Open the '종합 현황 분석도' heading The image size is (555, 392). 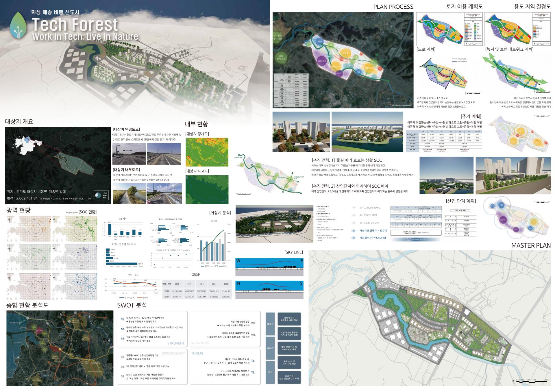(x=27, y=305)
